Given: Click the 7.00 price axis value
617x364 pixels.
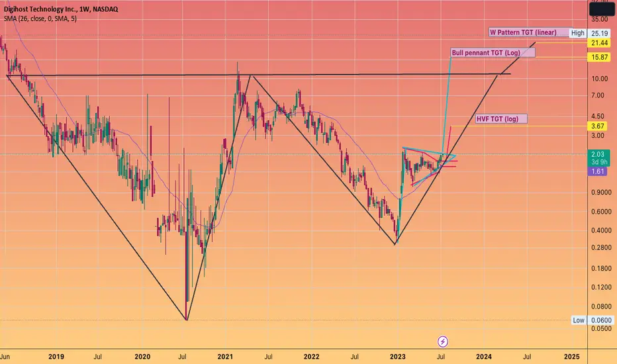Looking at the screenshot, I should pyautogui.click(x=598, y=95).
